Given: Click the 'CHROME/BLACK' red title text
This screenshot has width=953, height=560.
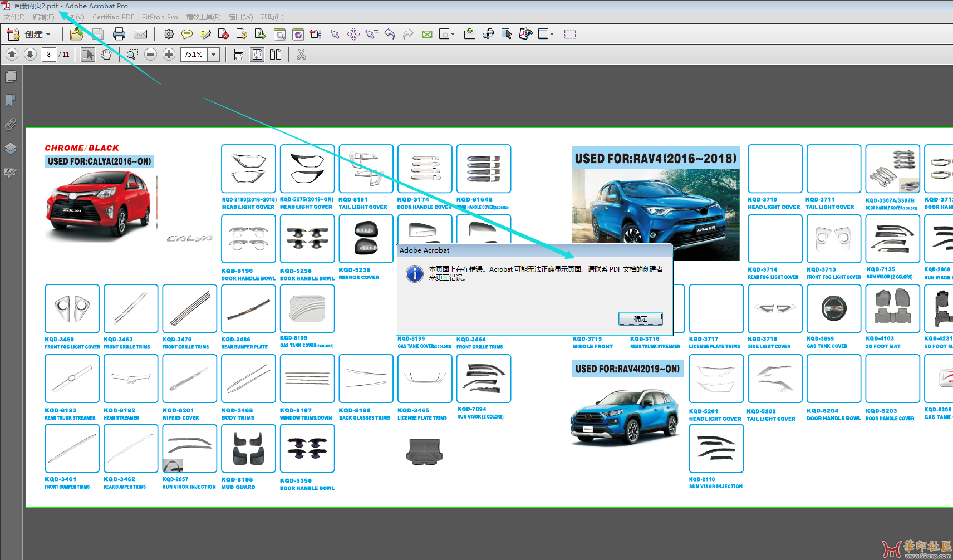Looking at the screenshot, I should coord(82,148).
